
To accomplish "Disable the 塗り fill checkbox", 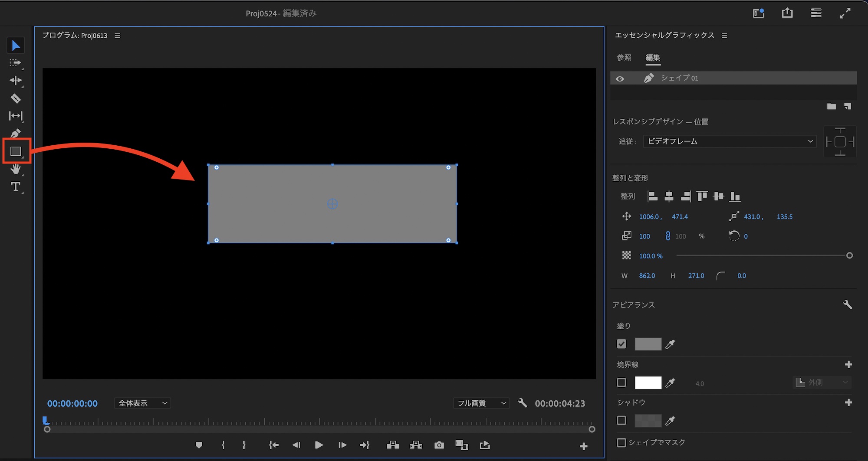I will click(621, 344).
